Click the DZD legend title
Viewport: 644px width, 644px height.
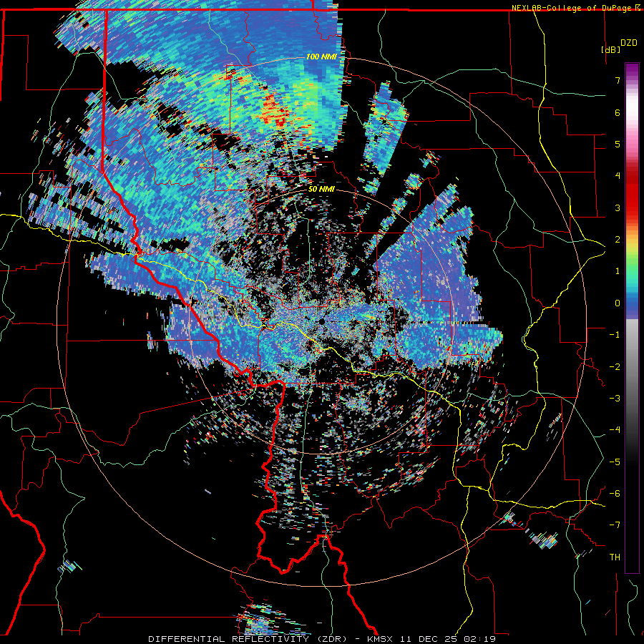[629, 43]
